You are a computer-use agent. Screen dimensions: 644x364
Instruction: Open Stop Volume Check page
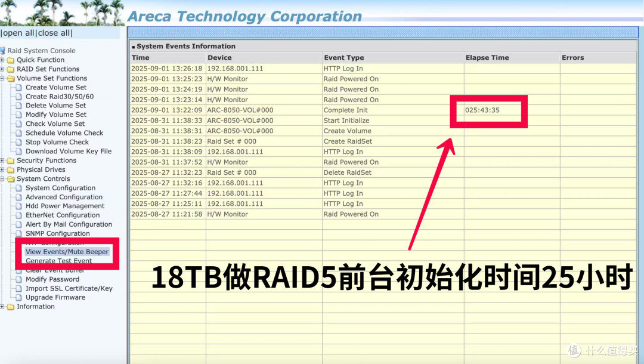pos(57,142)
